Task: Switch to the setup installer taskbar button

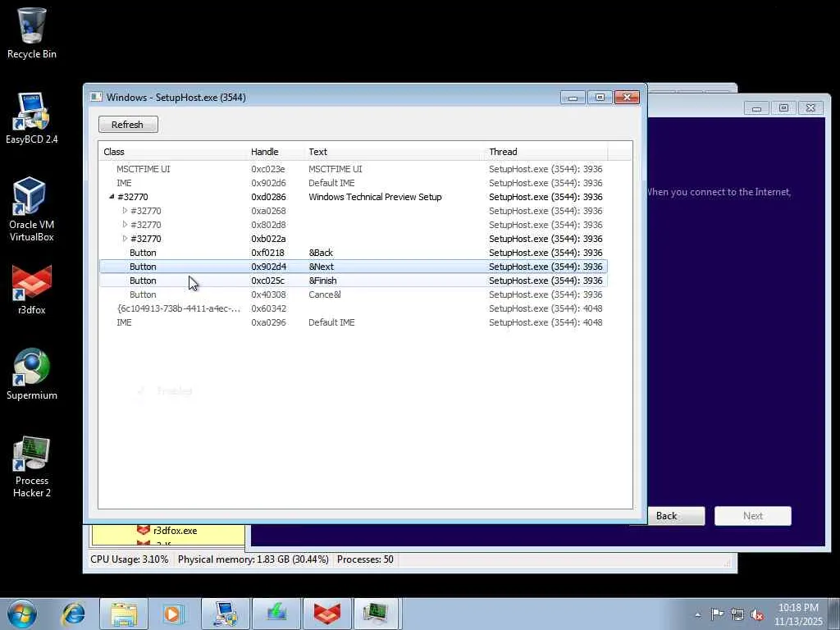Action: (x=276, y=614)
